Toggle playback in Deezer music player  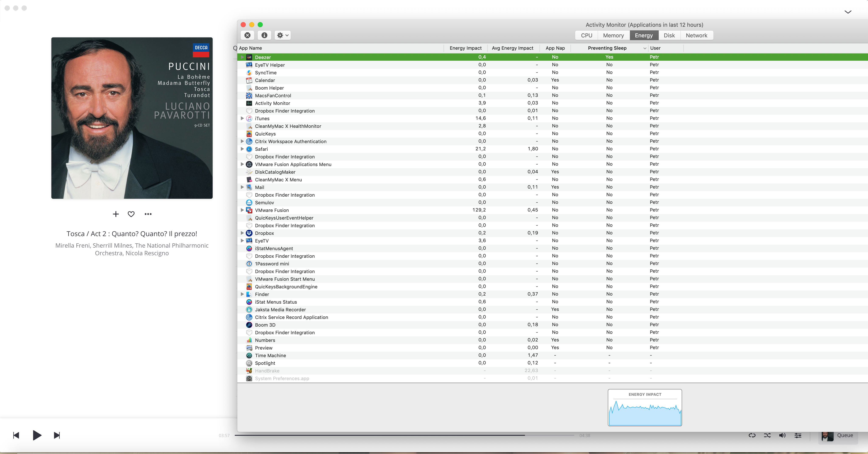(x=36, y=435)
